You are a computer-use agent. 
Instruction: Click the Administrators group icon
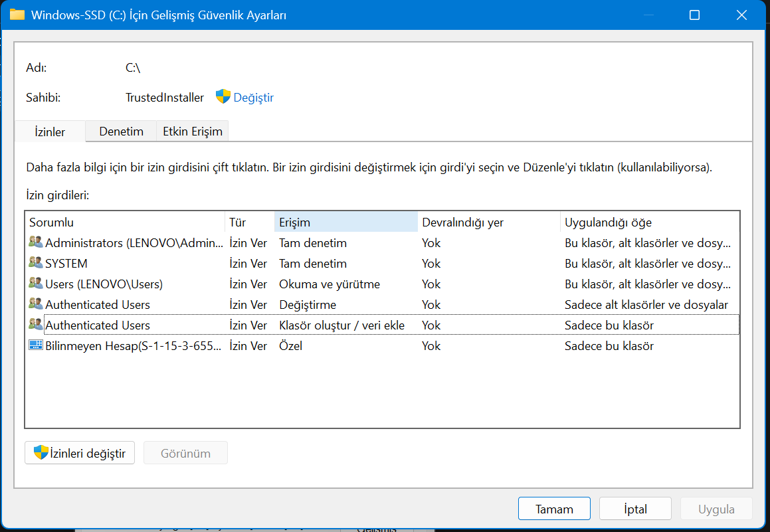36,242
